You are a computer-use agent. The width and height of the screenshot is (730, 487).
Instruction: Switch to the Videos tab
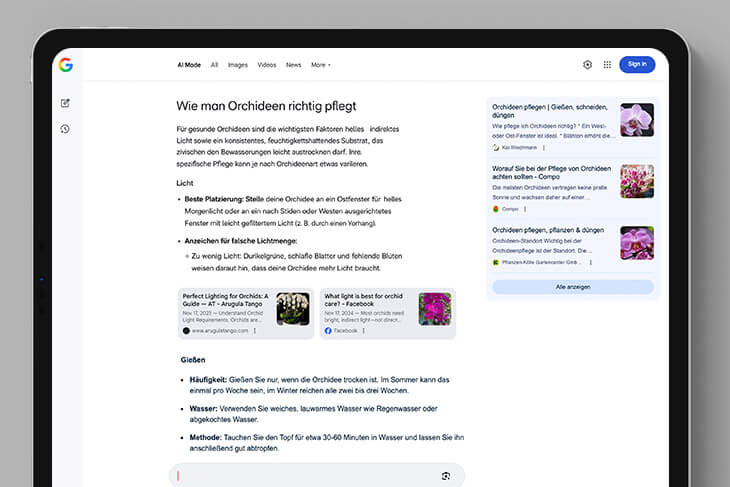[267, 65]
